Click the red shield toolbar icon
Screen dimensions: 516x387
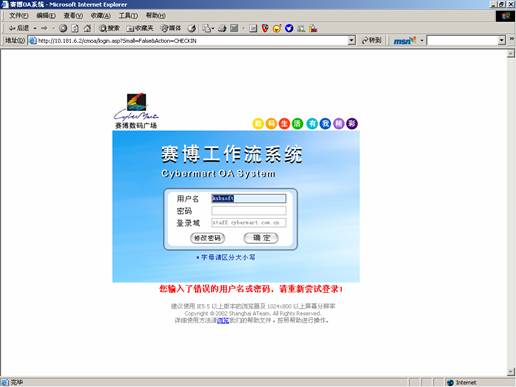(x=265, y=29)
